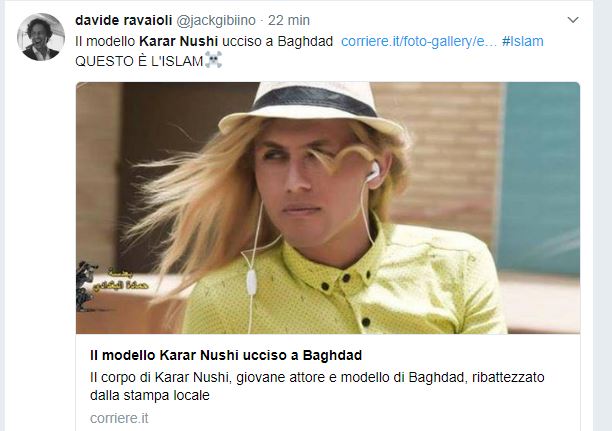
Task: Click the bold 'Karar Nushi' in the tweet text
Action: [x=178, y=41]
